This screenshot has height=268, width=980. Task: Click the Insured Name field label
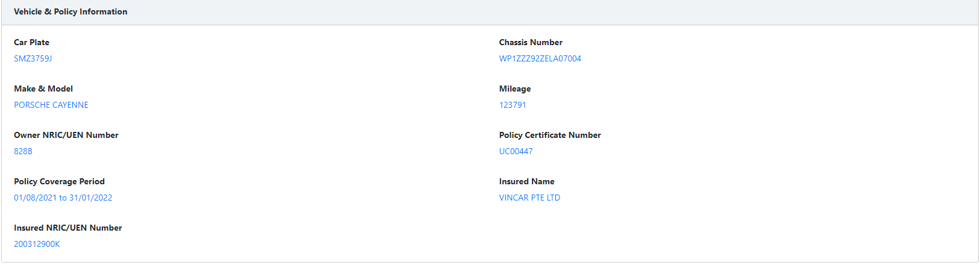[x=526, y=181]
